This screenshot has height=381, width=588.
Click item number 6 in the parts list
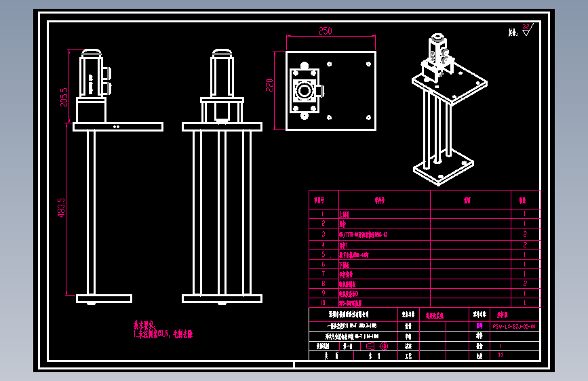point(324,264)
